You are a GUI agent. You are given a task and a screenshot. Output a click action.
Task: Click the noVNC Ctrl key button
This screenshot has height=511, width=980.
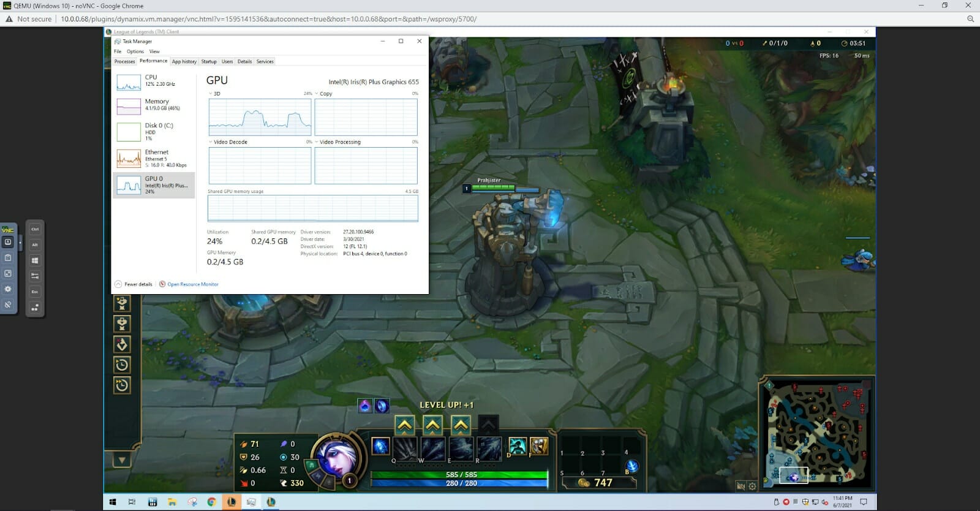tap(35, 229)
